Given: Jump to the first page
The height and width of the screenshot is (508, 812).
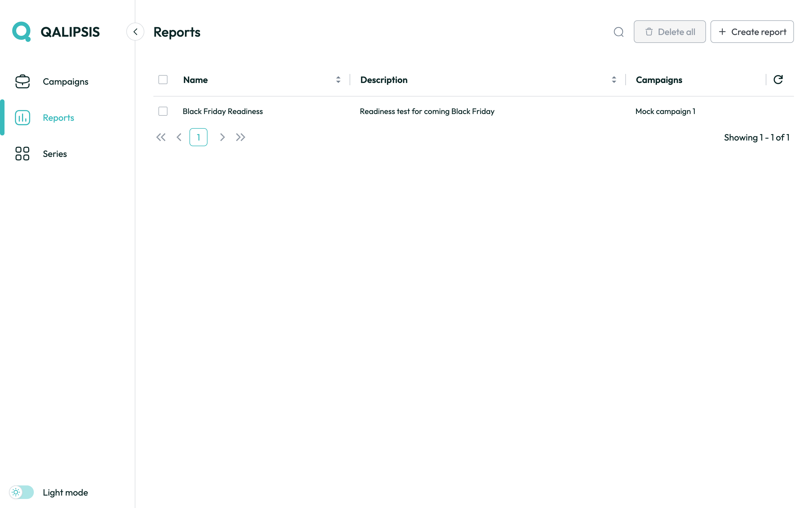Looking at the screenshot, I should coord(161,137).
